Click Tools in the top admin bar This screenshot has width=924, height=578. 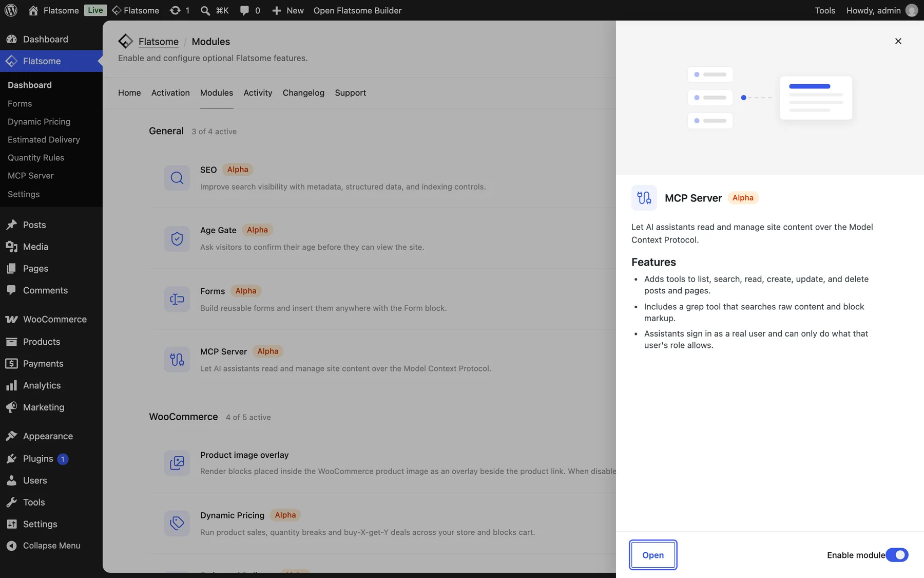pos(825,10)
